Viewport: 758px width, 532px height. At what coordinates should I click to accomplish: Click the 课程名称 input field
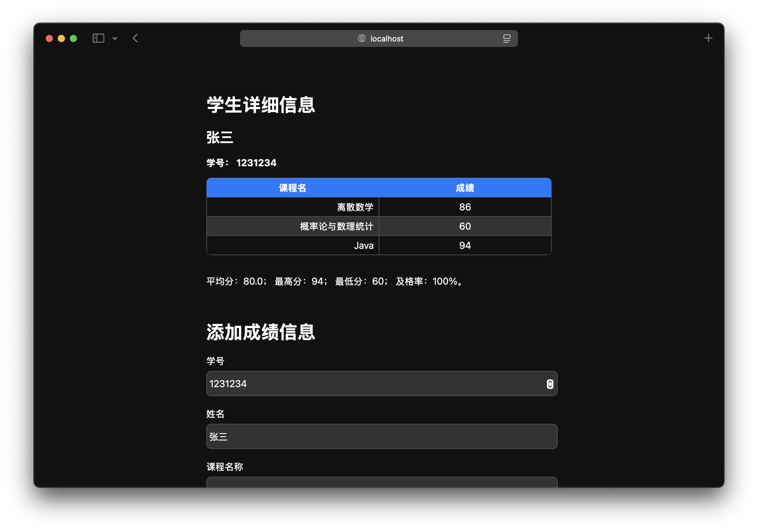pyautogui.click(x=382, y=482)
